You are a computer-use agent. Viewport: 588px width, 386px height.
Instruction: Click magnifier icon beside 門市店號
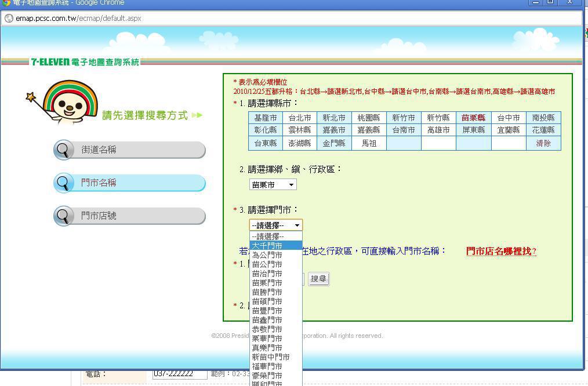click(63, 216)
